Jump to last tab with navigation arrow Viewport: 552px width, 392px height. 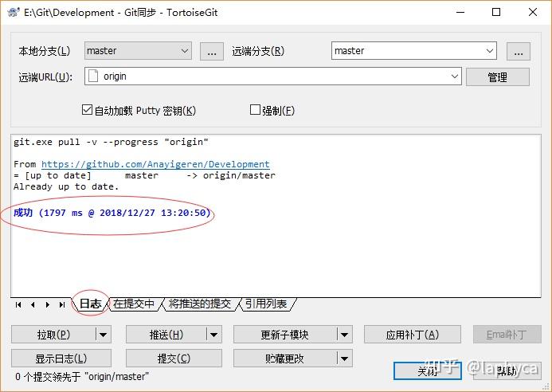(62, 304)
